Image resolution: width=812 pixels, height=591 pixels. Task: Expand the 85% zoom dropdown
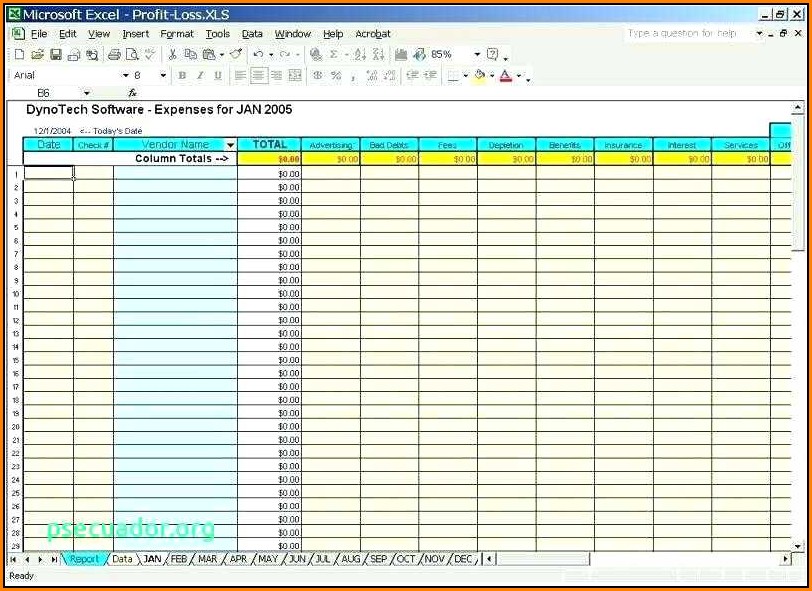coord(477,55)
